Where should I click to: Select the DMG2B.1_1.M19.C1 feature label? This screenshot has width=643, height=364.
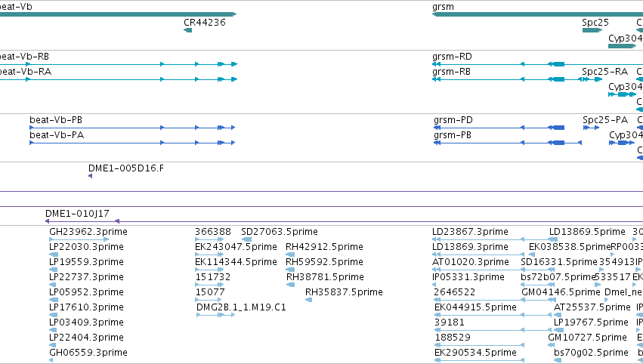pos(241,307)
